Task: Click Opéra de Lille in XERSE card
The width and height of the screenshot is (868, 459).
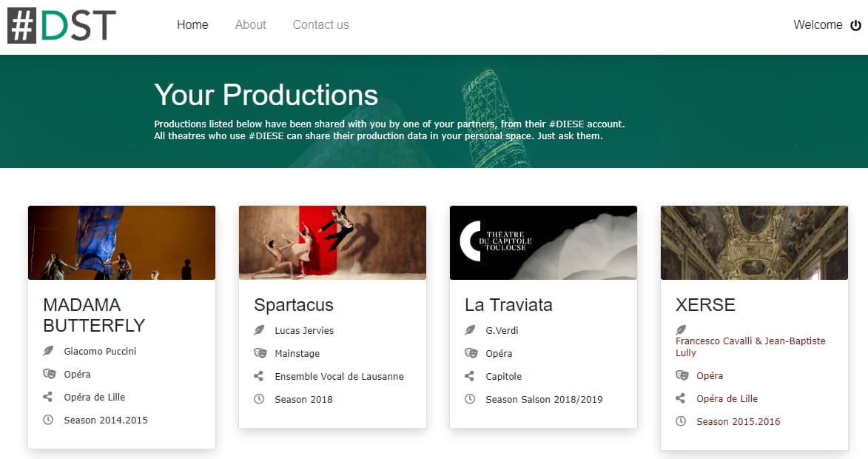Action: pyautogui.click(x=727, y=398)
